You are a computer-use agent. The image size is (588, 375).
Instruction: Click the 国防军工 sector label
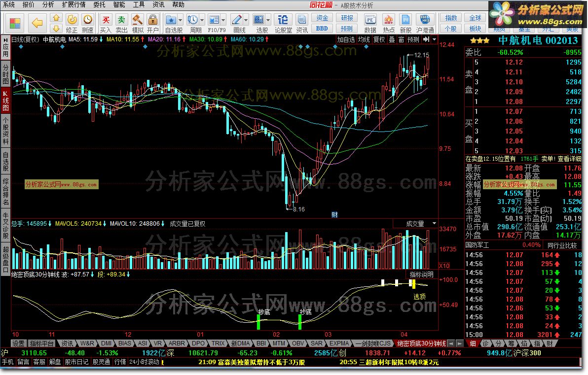pyautogui.click(x=477, y=245)
